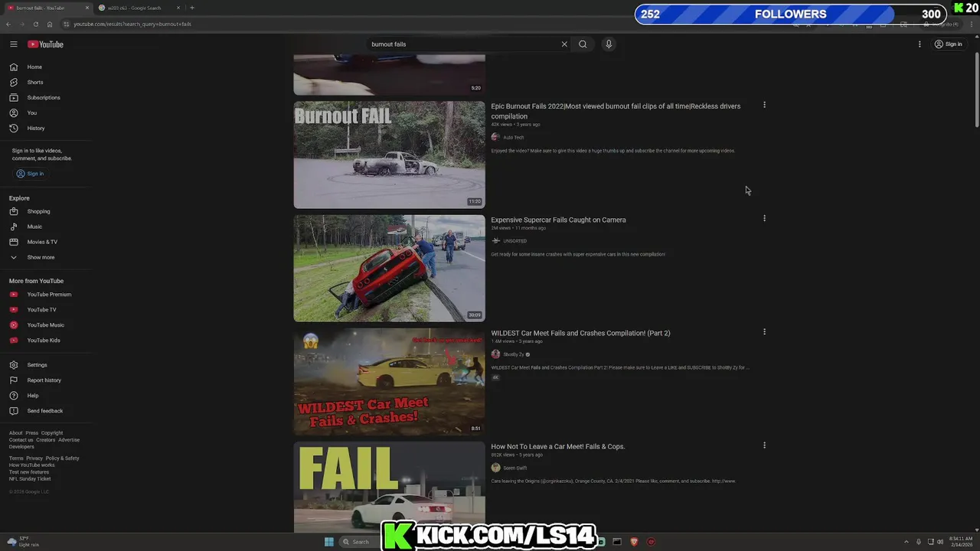Click the Windows taskbar Search box
The width and height of the screenshot is (980, 551).
360,542
